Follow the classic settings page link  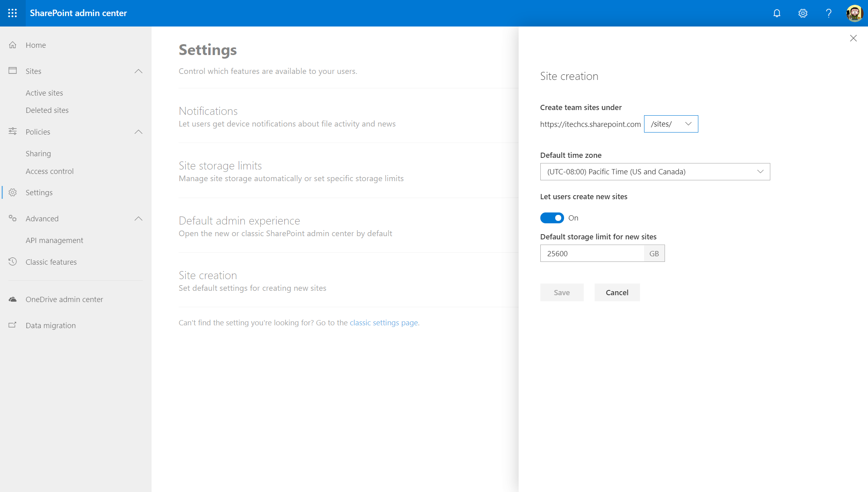(x=384, y=323)
